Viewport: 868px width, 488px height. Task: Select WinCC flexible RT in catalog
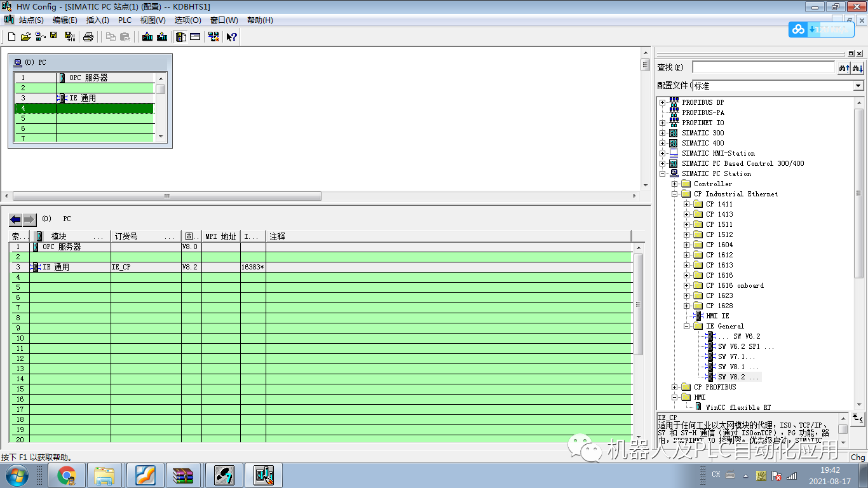tap(738, 407)
